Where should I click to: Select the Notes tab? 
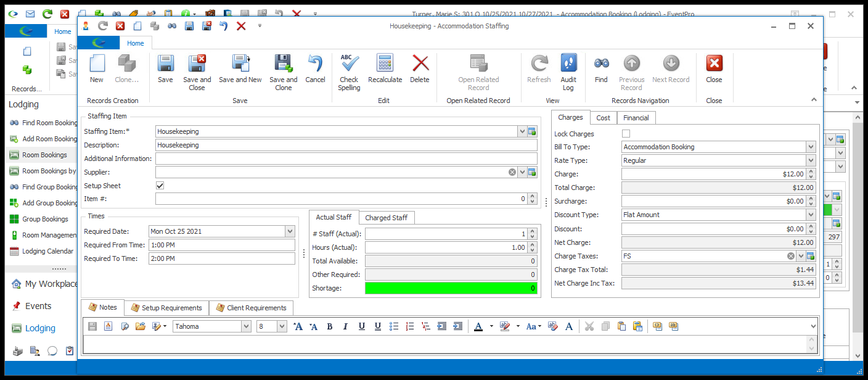coord(102,307)
